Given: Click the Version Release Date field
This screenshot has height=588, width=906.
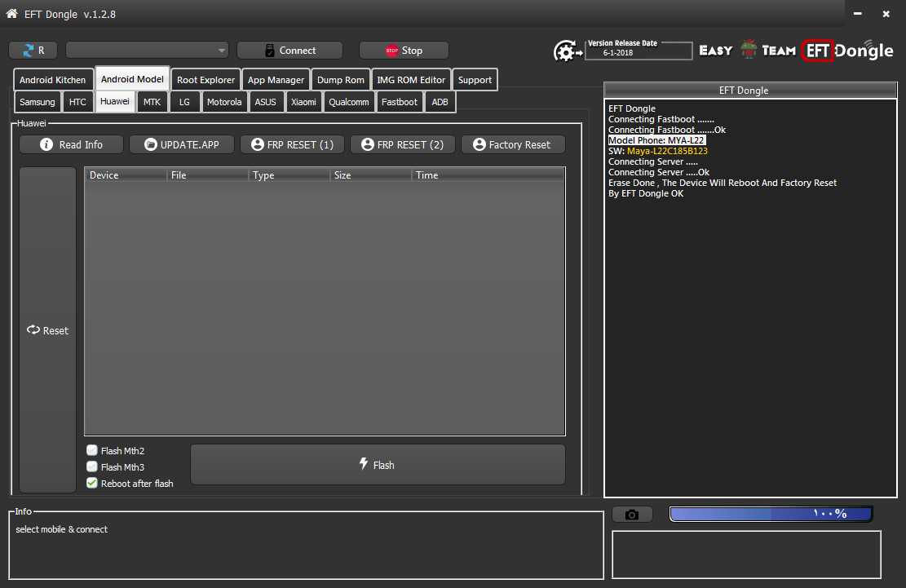Looking at the screenshot, I should tap(639, 51).
